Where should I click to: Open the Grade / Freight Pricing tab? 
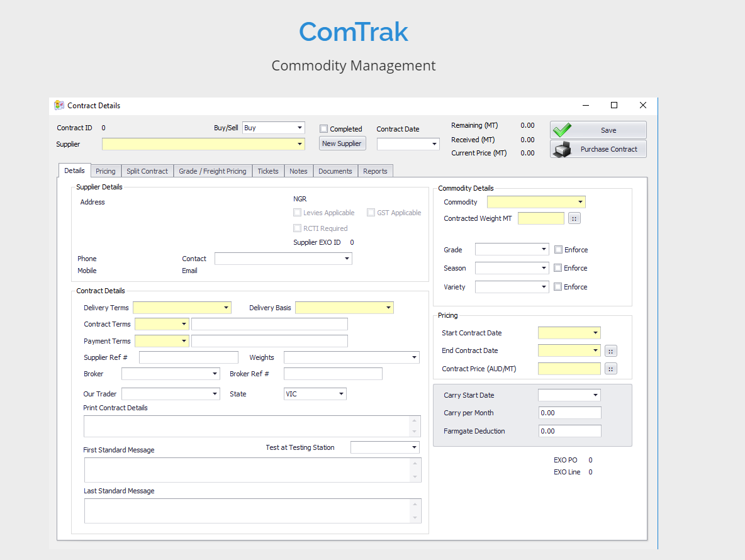tap(212, 171)
